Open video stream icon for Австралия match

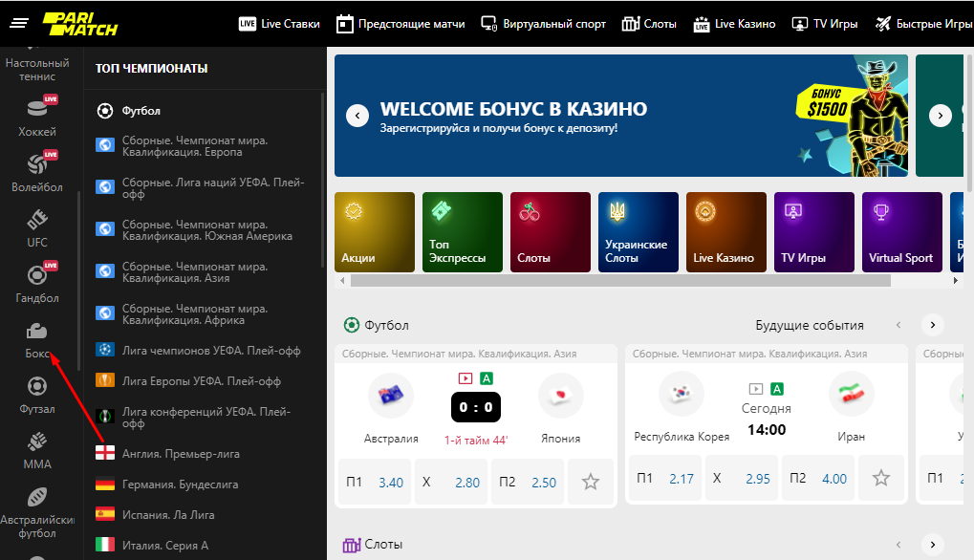(465, 378)
